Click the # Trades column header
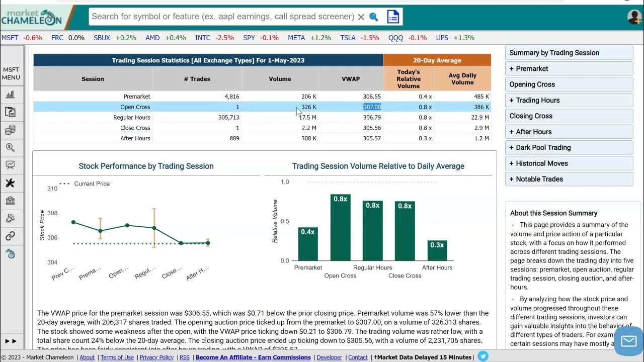 tap(197, 79)
